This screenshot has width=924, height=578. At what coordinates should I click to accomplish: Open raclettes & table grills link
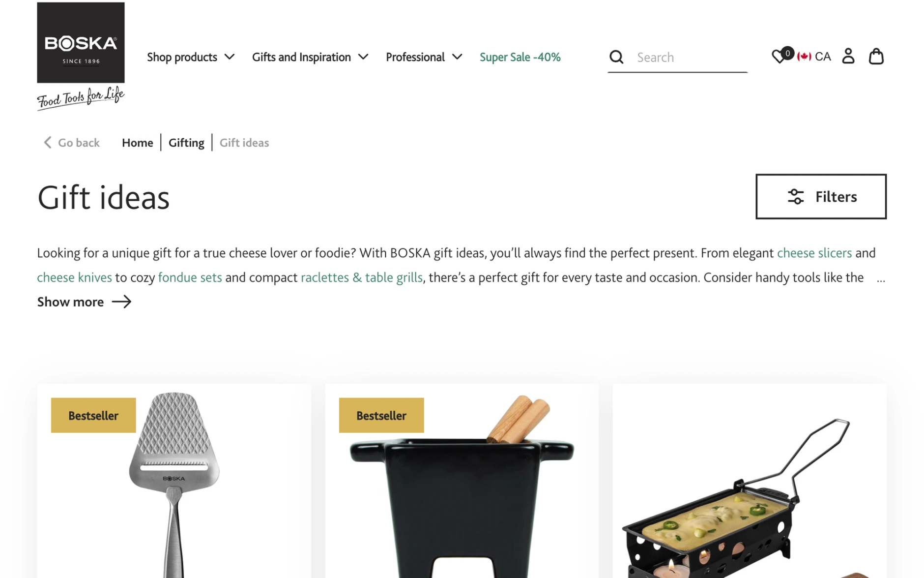coord(362,277)
